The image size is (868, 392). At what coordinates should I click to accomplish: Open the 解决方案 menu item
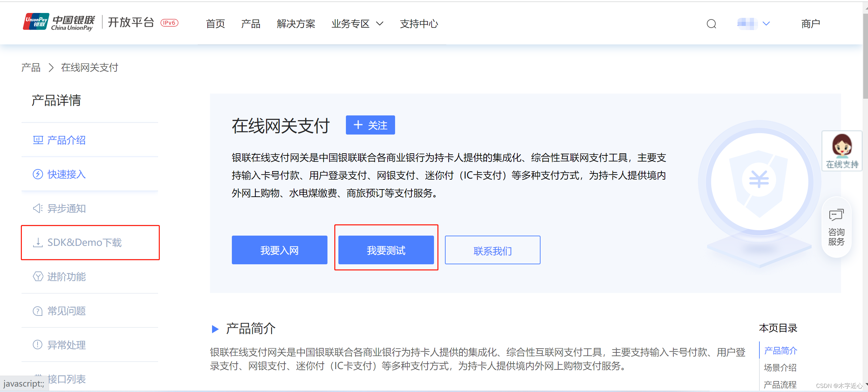[296, 24]
